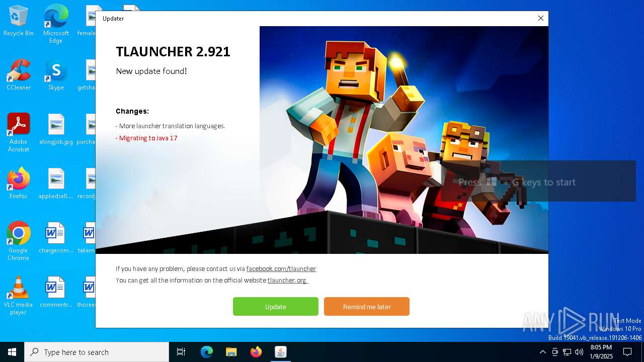Show hidden system tray icons
Viewport: 644px width, 362px height.
tap(542, 352)
